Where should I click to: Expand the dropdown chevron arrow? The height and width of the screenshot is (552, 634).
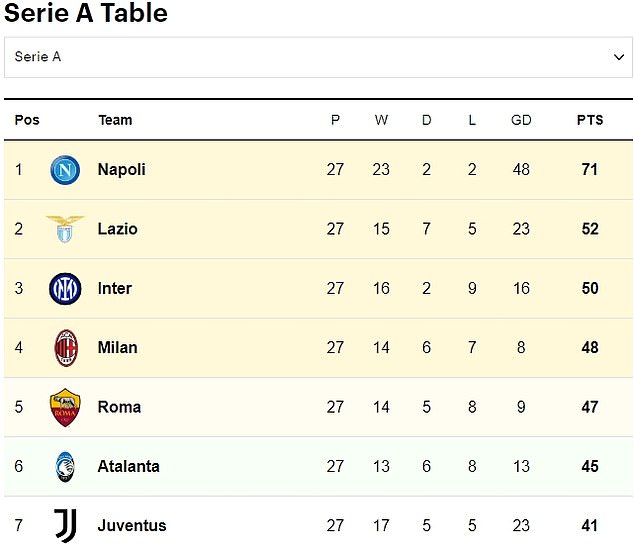tap(619, 57)
